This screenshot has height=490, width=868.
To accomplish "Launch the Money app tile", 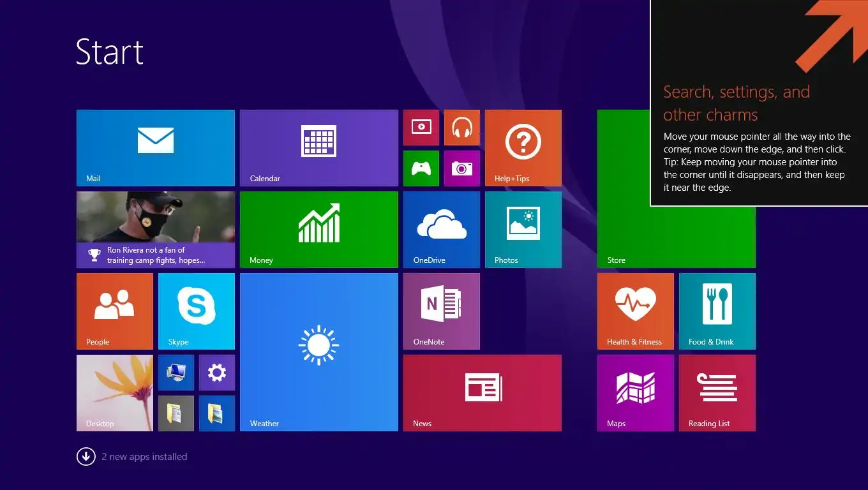I will coord(319,230).
